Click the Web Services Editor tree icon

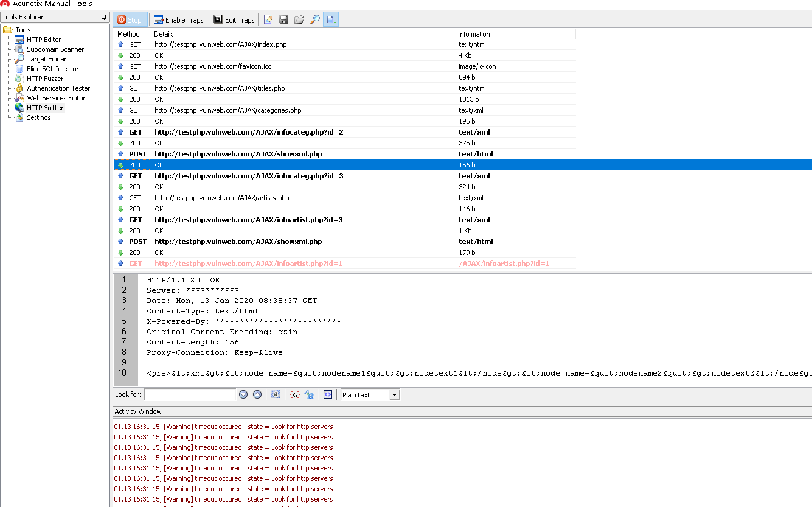pyautogui.click(x=20, y=98)
